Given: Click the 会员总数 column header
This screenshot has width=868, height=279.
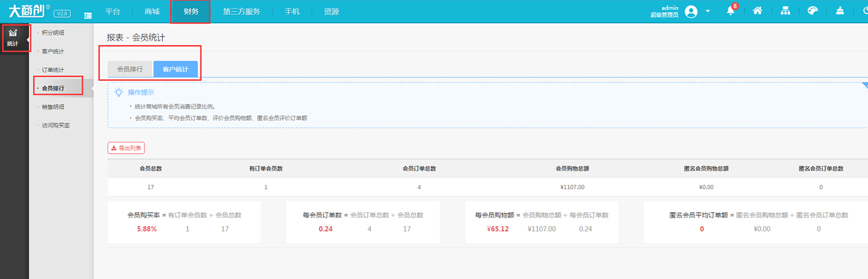Looking at the screenshot, I should click(x=151, y=168).
